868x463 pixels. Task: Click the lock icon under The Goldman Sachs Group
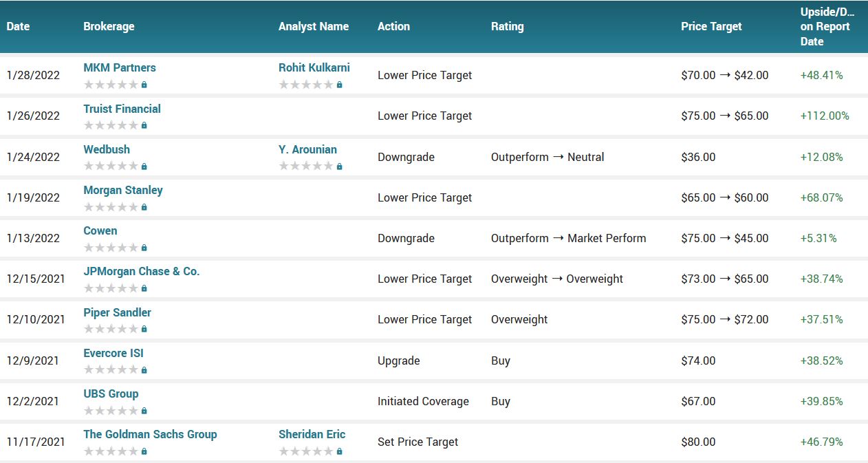[144, 451]
